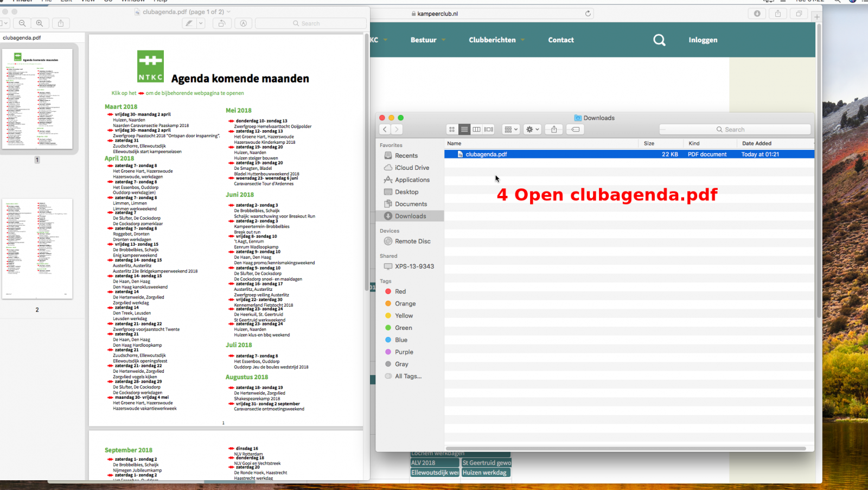The width and height of the screenshot is (868, 490).
Task: Filter by the Yellow tag
Action: pyautogui.click(x=404, y=316)
